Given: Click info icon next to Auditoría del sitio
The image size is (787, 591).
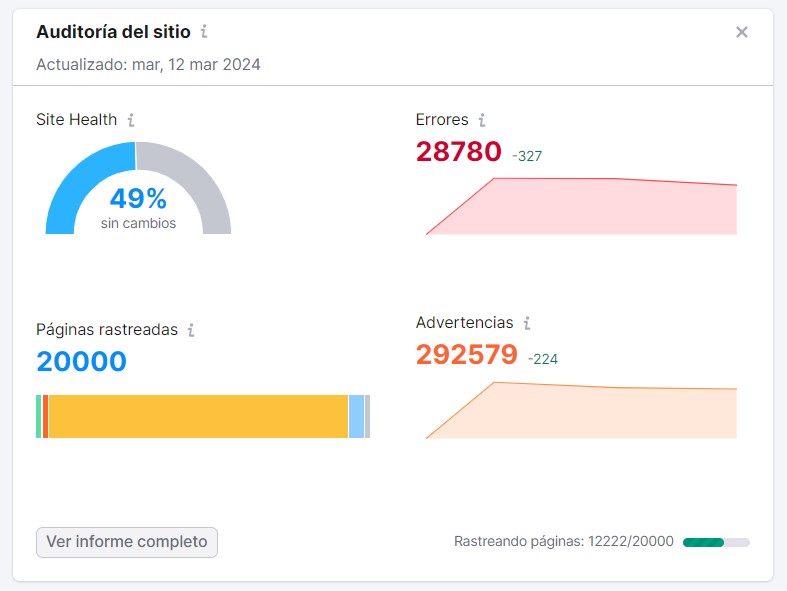Looking at the screenshot, I should [x=204, y=32].
